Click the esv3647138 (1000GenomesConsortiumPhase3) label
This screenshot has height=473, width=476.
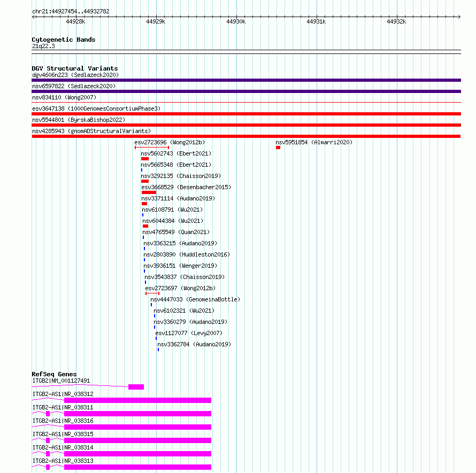pyautogui.click(x=96, y=108)
